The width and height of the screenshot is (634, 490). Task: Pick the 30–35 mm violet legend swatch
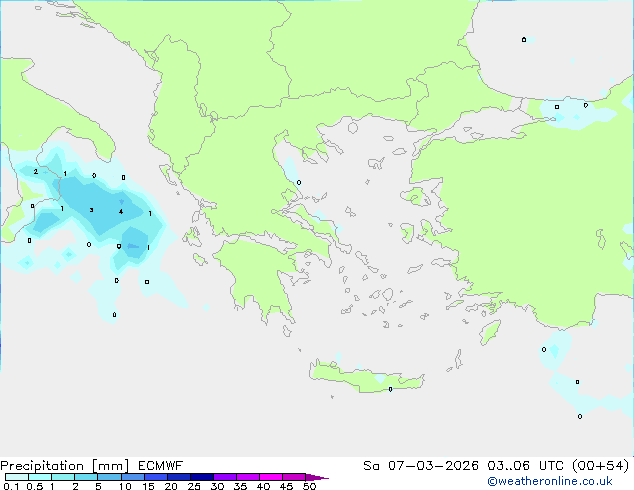click(225, 477)
